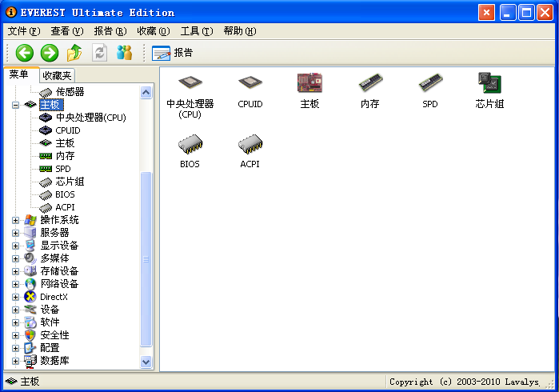This screenshot has width=559, height=392.
Task: Select CPUID in the tree
Action: pos(68,130)
